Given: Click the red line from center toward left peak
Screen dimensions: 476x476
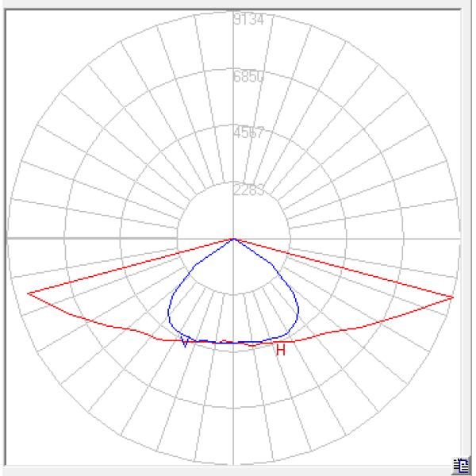Looking at the screenshot, I should click(131, 266).
